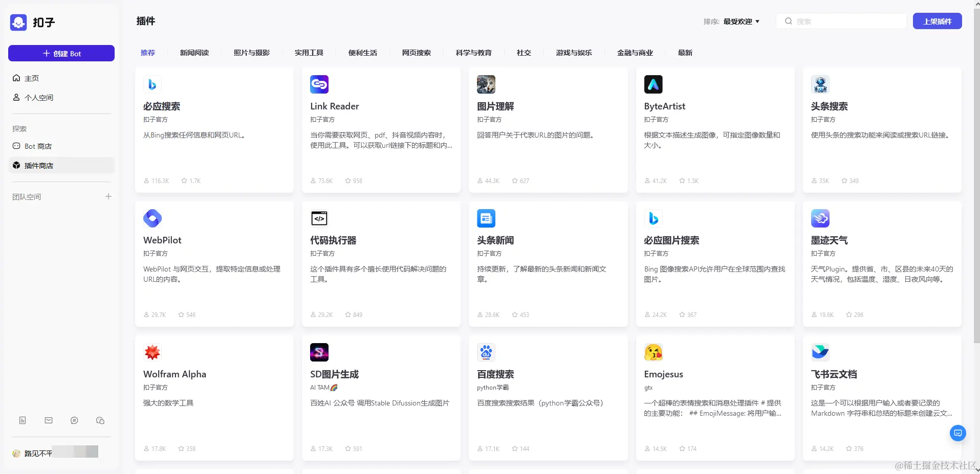980x474 pixels.
Task: Switch to the 实用工具 tab
Action: click(309, 53)
